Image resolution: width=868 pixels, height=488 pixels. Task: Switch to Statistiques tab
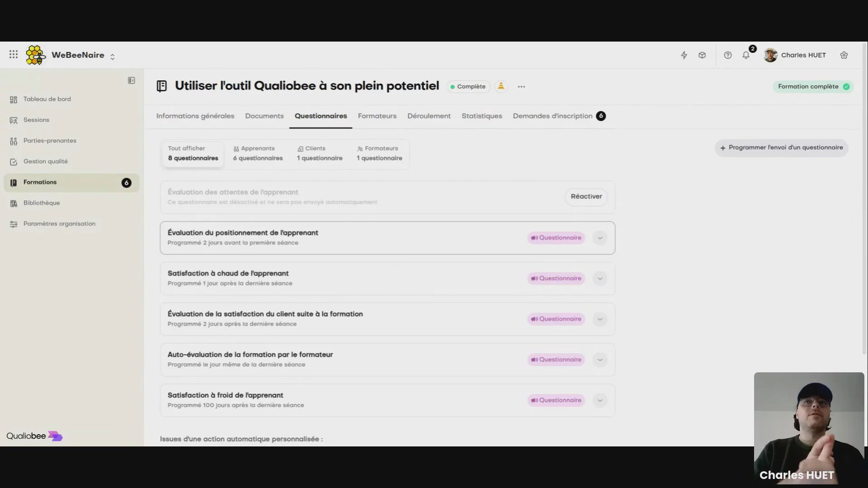482,116
